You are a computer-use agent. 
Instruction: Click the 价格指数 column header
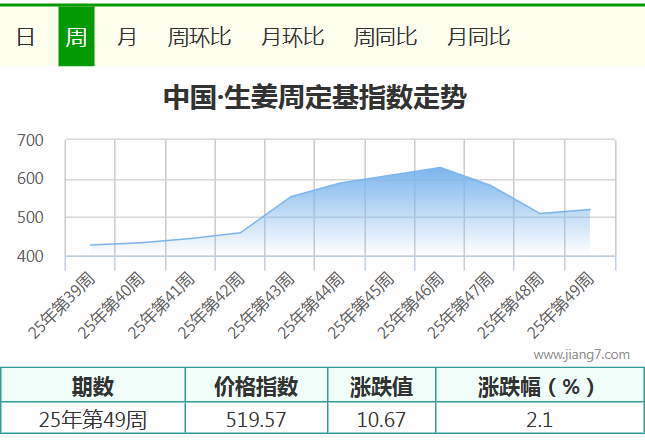(x=256, y=386)
